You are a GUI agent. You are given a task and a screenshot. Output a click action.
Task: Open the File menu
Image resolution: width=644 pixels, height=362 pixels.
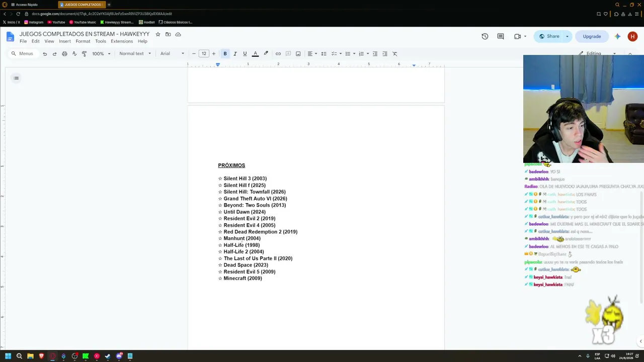pos(23,41)
